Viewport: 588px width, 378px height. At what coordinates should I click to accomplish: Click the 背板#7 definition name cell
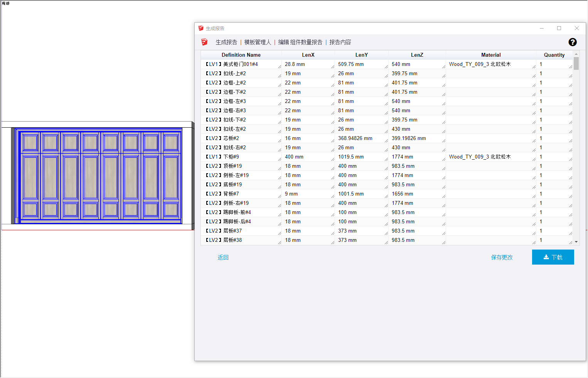click(x=241, y=194)
